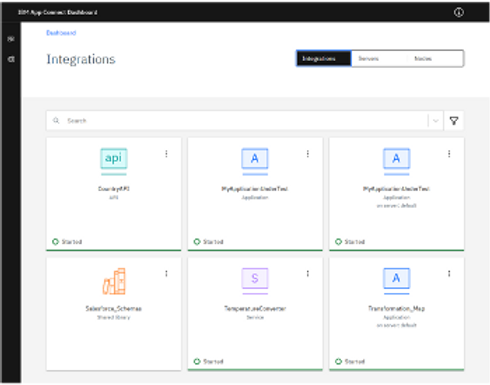490x385 pixels.
Task: Open overflow menu of MyApplicationUnderTest on server default
Action: point(449,154)
